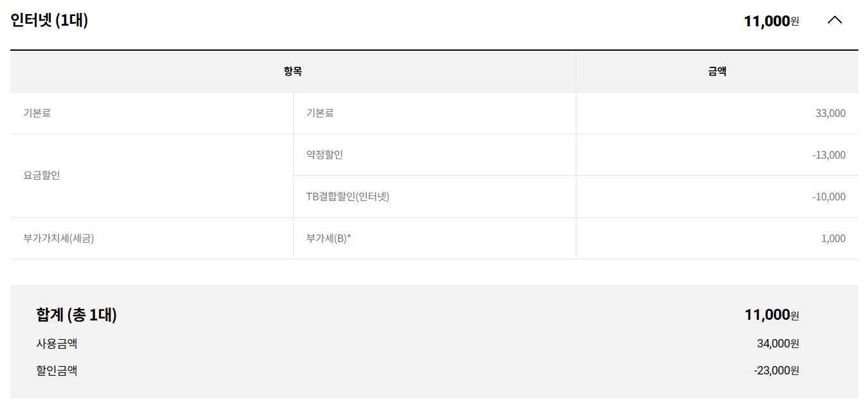This screenshot has width=868, height=411.
Task: Click the 인터넷 (1대) section heading
Action: pyautogui.click(x=49, y=21)
